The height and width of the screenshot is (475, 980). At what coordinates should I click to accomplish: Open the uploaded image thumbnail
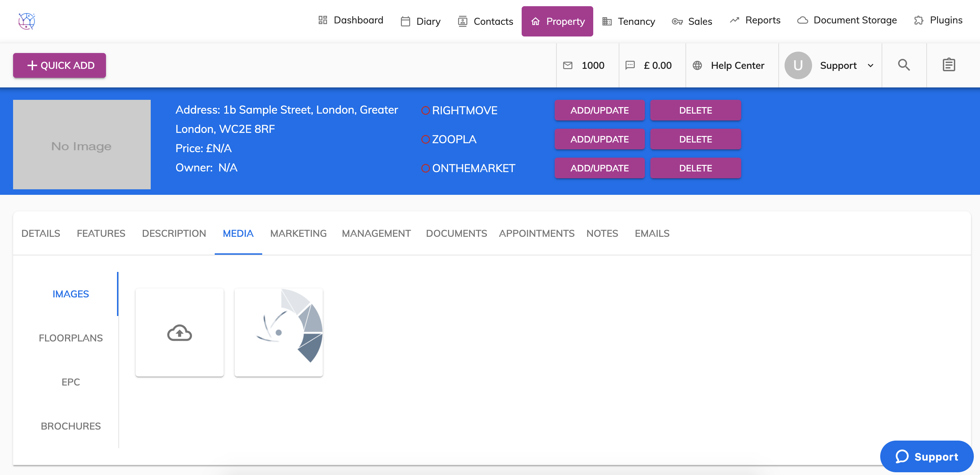(278, 332)
